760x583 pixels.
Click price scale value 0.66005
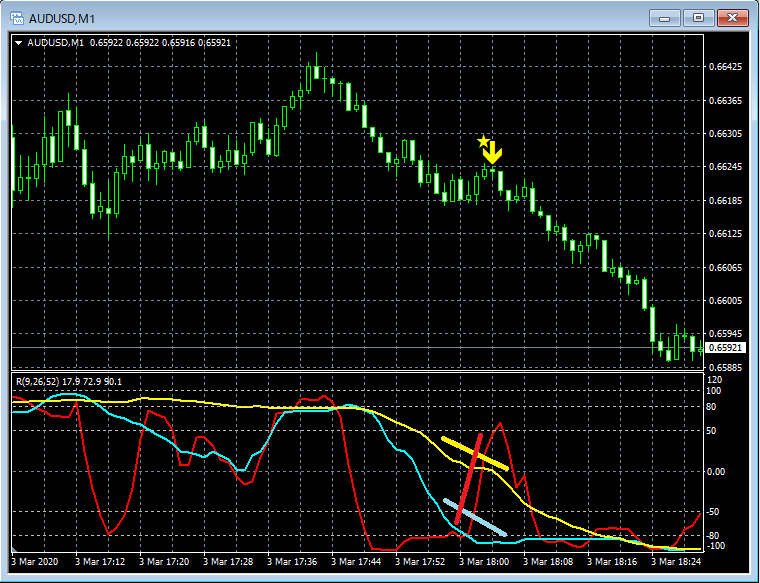725,300
